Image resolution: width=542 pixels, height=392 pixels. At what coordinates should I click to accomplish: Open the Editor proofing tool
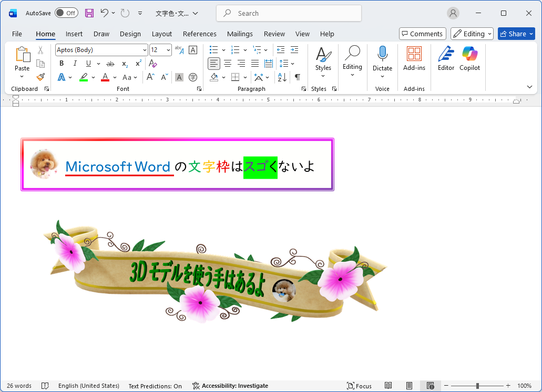click(x=446, y=58)
